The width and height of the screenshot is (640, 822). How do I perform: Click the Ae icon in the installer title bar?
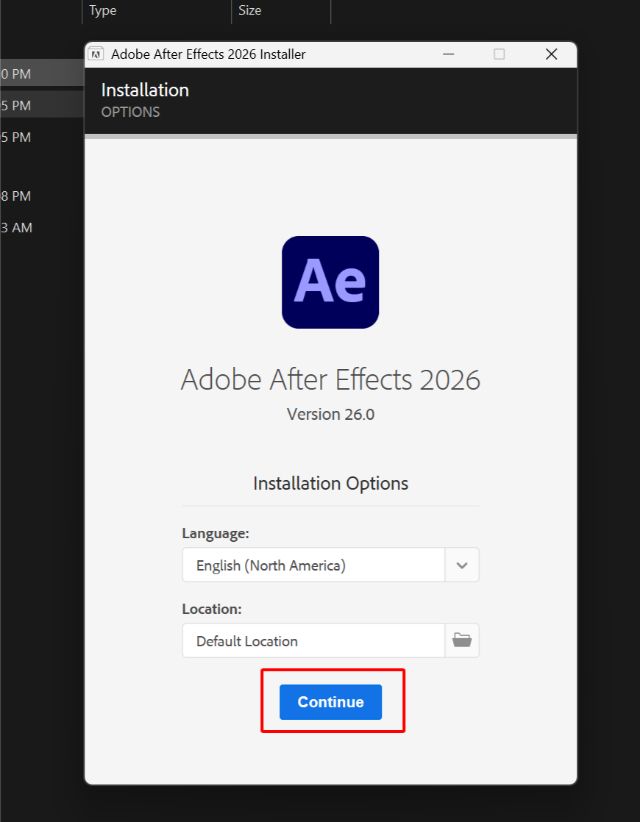96,54
